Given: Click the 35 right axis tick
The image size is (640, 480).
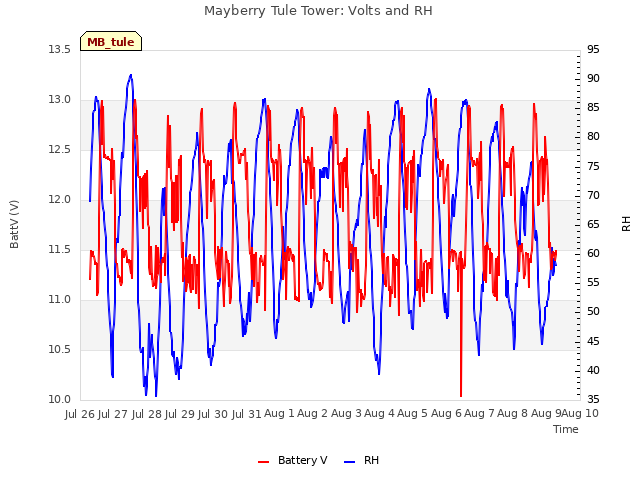Looking at the screenshot, I should click(x=593, y=399).
